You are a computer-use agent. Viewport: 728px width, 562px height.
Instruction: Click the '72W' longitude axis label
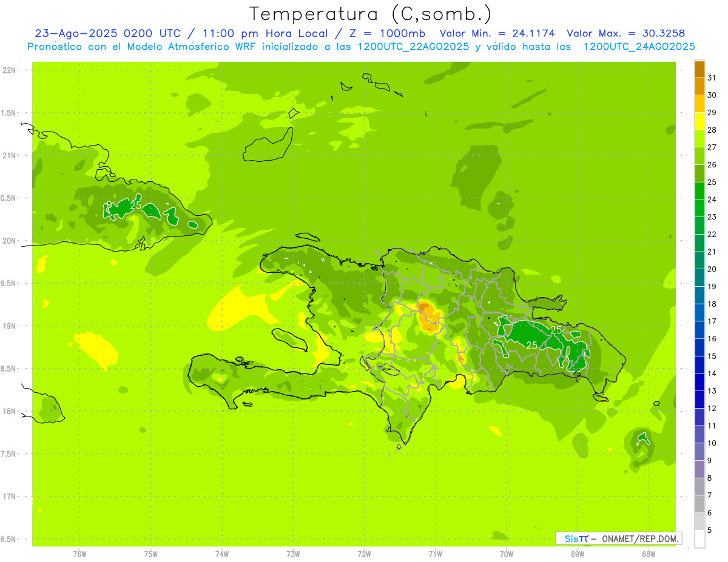click(365, 554)
